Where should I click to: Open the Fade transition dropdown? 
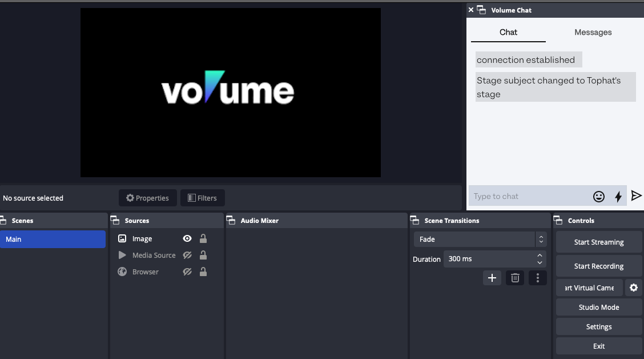tap(480, 239)
